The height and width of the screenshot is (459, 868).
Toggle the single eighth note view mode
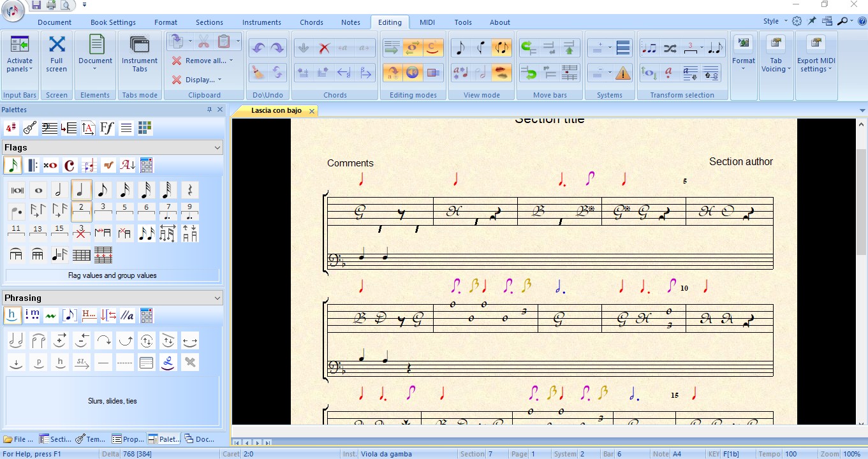tap(460, 48)
